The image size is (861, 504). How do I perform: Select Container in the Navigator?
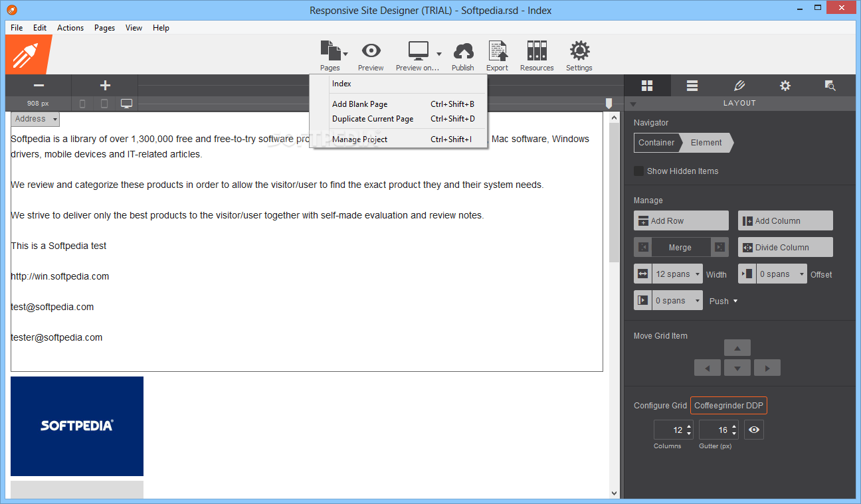point(656,143)
